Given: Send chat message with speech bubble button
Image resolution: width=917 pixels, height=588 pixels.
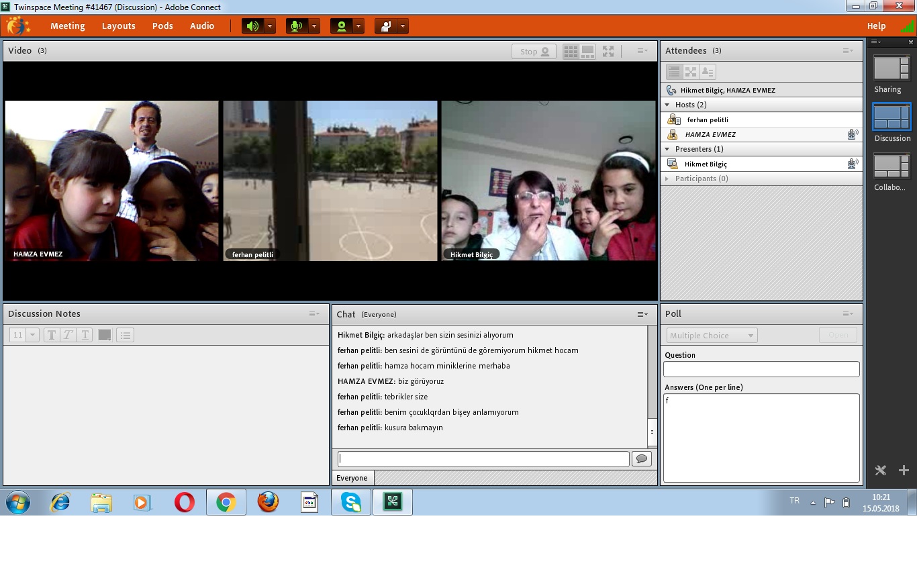Looking at the screenshot, I should (641, 459).
